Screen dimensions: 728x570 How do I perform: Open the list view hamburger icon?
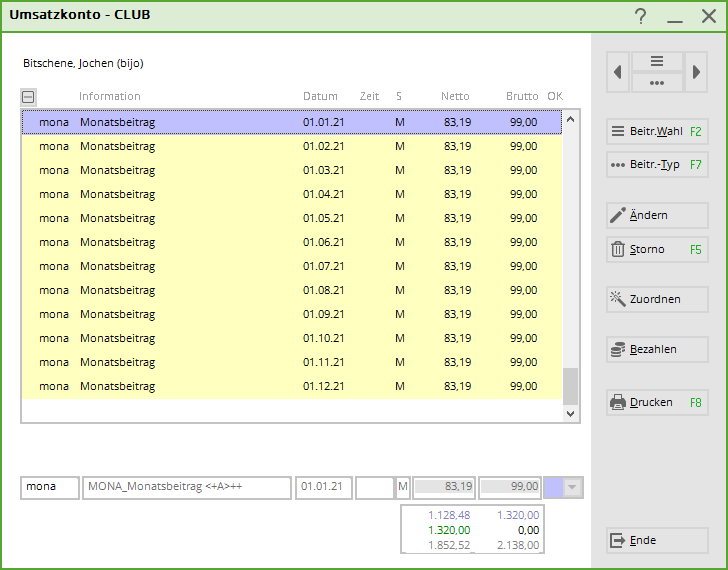click(657, 61)
